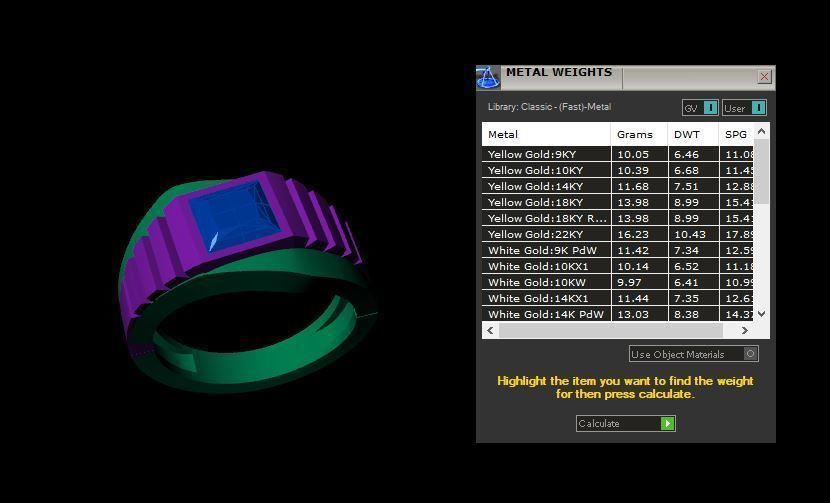Screen dimensions: 830x503
Task: Click the 9.97 grams cell
Action: coord(639,282)
